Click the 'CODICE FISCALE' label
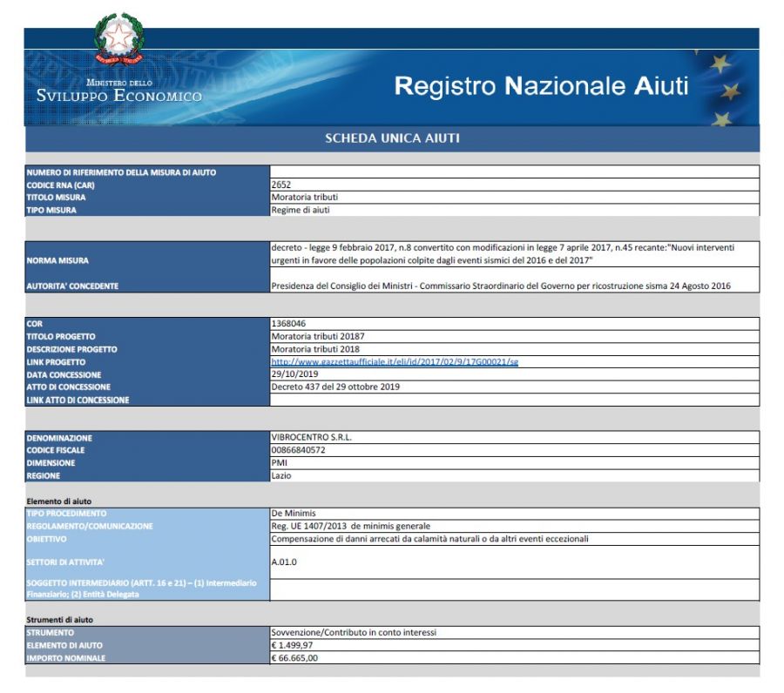The image size is (784, 693). click(56, 450)
